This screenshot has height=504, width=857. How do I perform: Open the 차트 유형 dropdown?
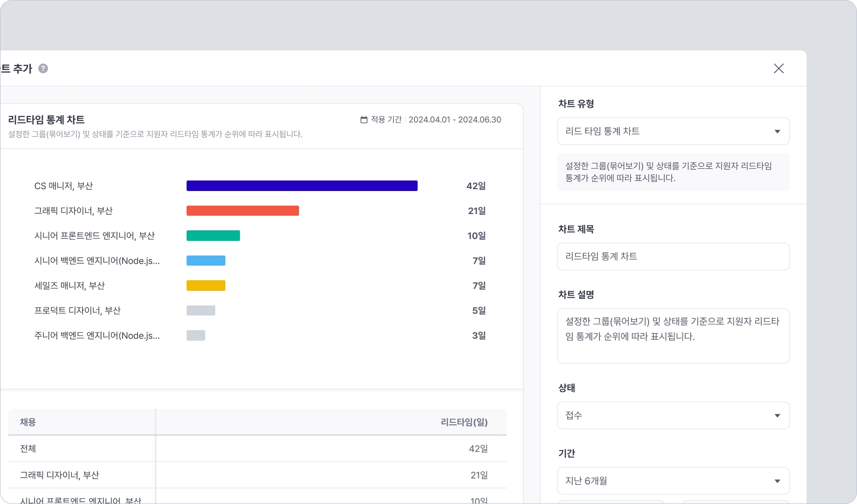tap(673, 132)
